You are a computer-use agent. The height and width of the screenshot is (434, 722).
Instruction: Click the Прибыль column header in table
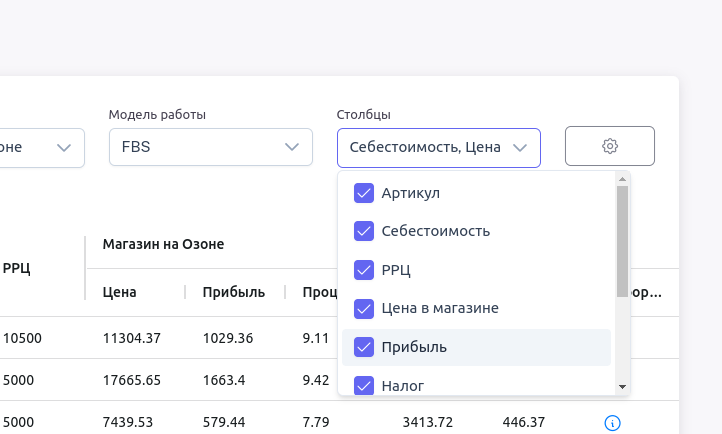(233, 292)
